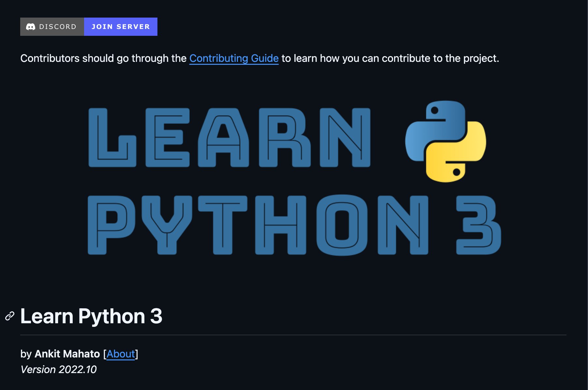This screenshot has width=588, height=390.
Task: Click the Discord logo icon in the badge
Action: click(31, 27)
